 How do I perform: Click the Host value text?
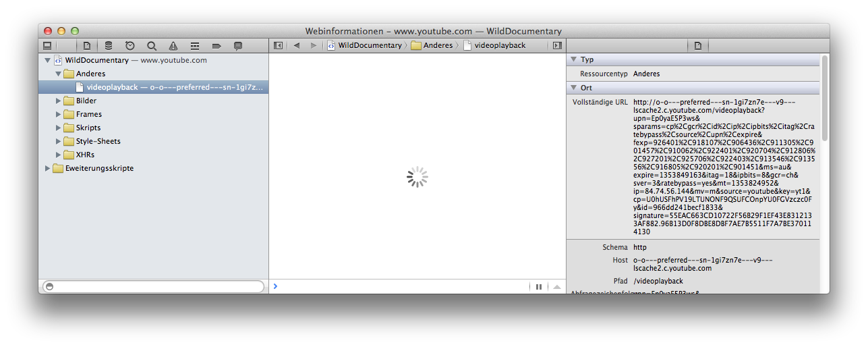click(703, 264)
